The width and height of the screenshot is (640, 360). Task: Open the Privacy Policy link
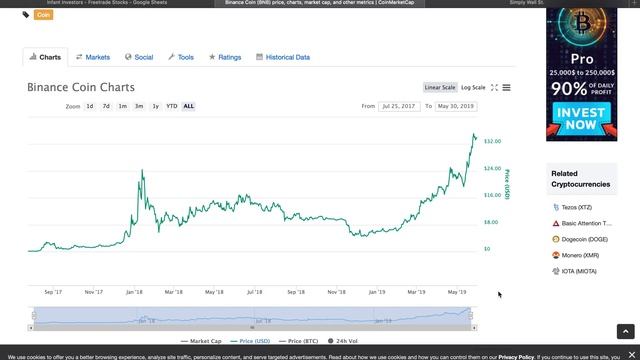pyautogui.click(x=516, y=357)
